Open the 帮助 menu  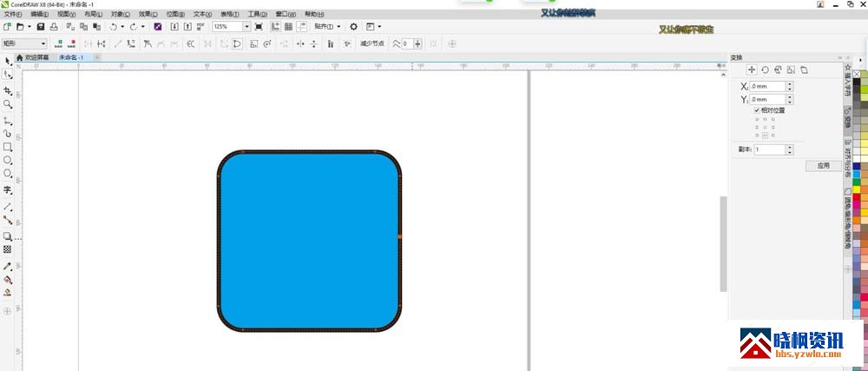pos(314,14)
